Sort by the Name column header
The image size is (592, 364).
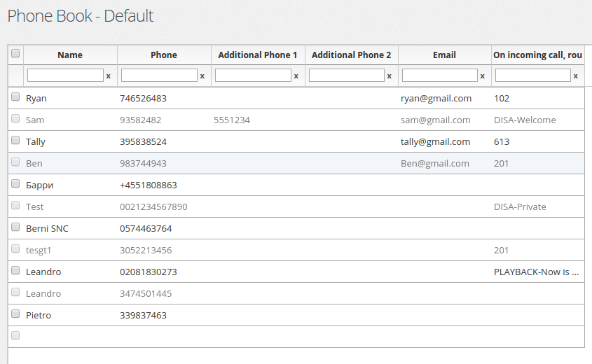click(x=70, y=55)
